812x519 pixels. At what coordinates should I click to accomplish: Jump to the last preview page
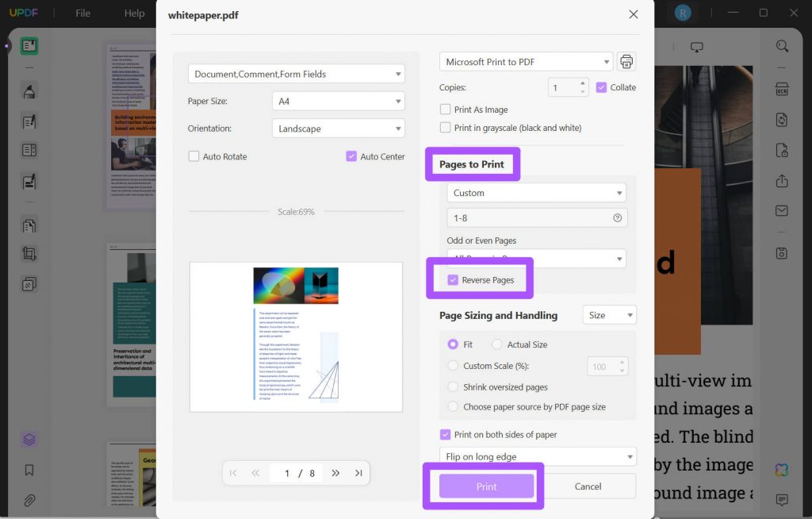pyautogui.click(x=358, y=473)
